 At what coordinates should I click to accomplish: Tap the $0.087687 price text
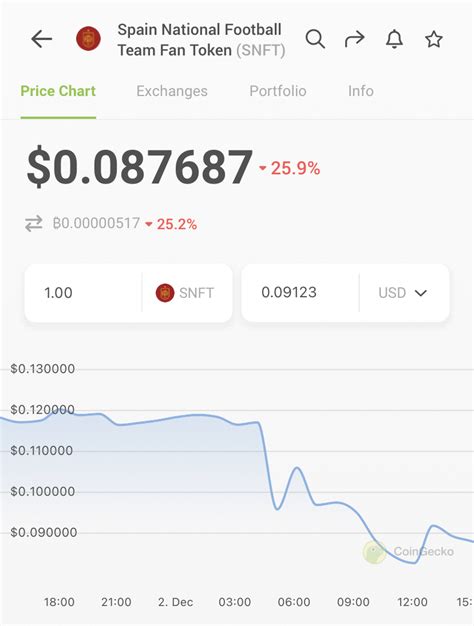pos(140,167)
